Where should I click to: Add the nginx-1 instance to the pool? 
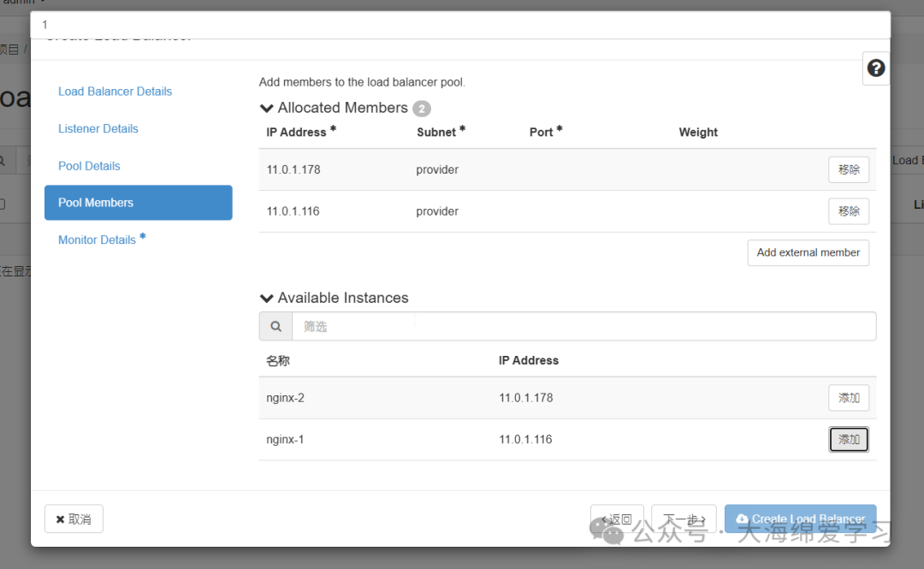[848, 440]
